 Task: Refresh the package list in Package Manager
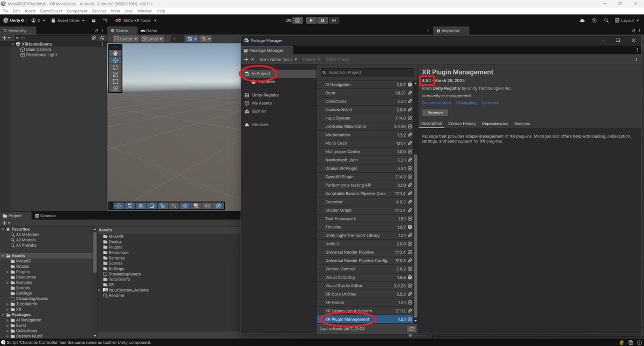coord(411,329)
